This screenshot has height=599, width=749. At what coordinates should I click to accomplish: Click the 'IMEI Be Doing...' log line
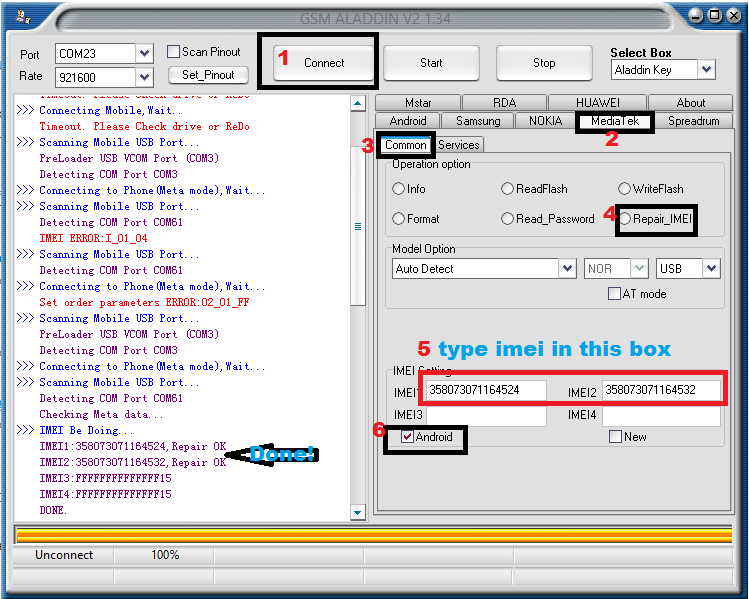click(x=86, y=430)
